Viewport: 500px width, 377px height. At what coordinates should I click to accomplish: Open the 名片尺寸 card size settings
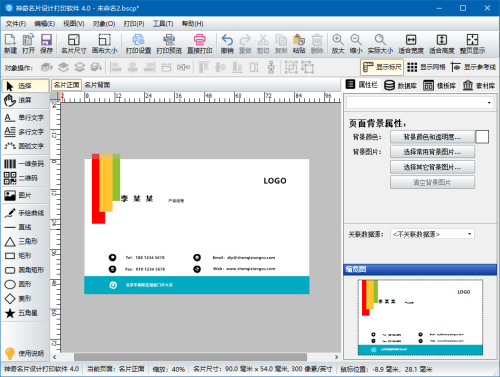73,44
